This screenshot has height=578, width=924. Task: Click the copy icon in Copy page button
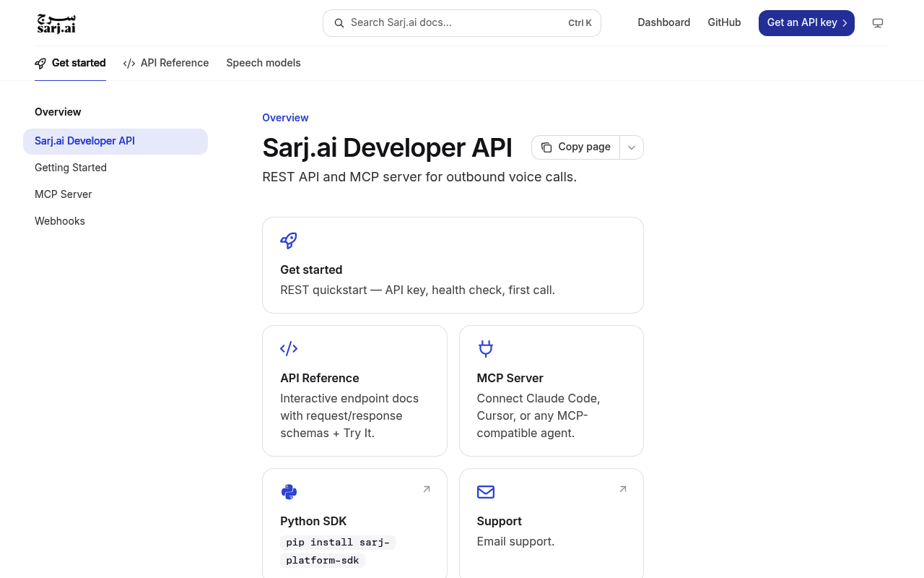pos(546,147)
